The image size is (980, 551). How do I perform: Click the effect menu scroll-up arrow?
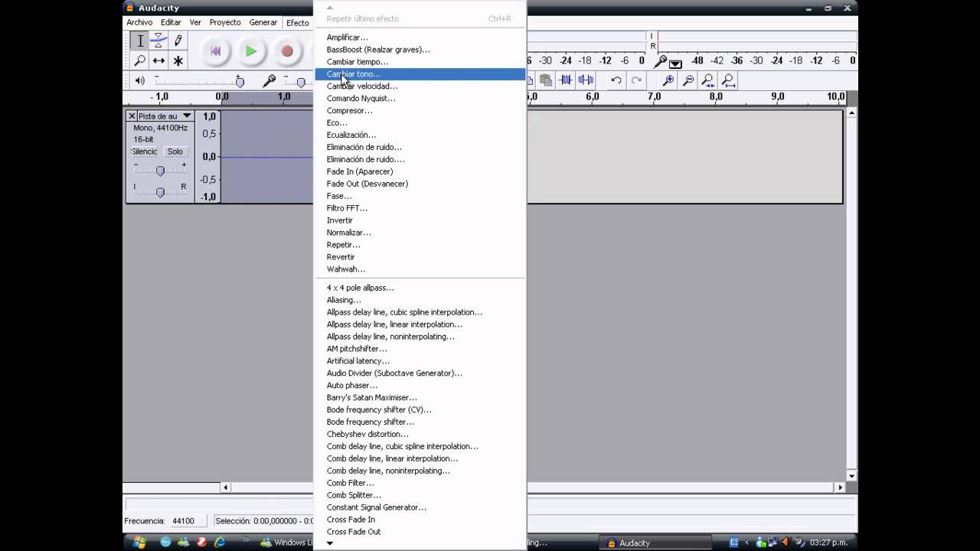[x=330, y=7]
